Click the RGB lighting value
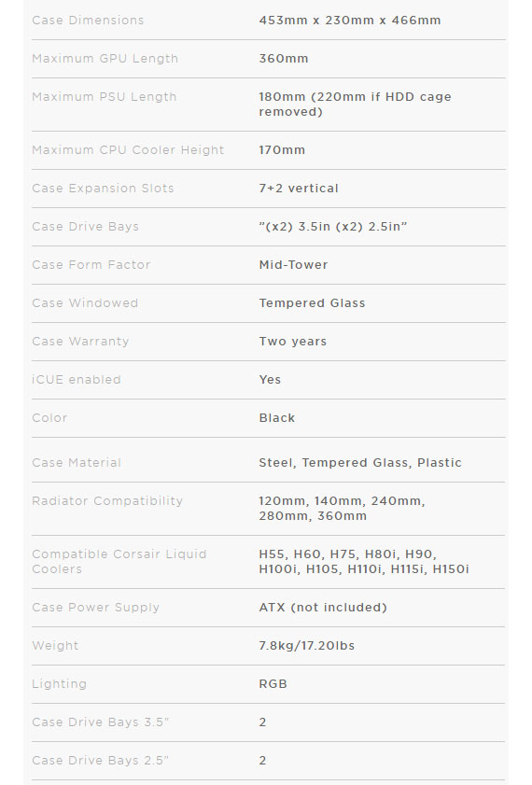The image size is (532, 785). (273, 684)
